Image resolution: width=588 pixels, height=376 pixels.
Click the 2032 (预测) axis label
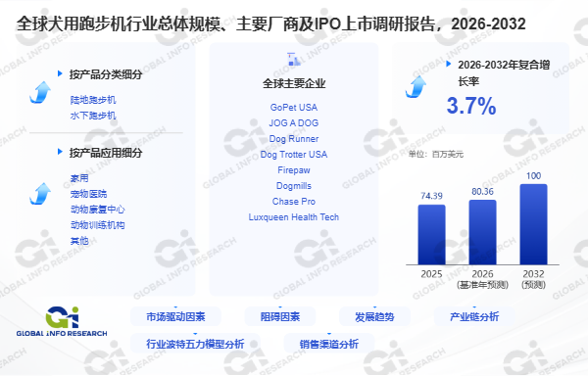tap(533, 279)
